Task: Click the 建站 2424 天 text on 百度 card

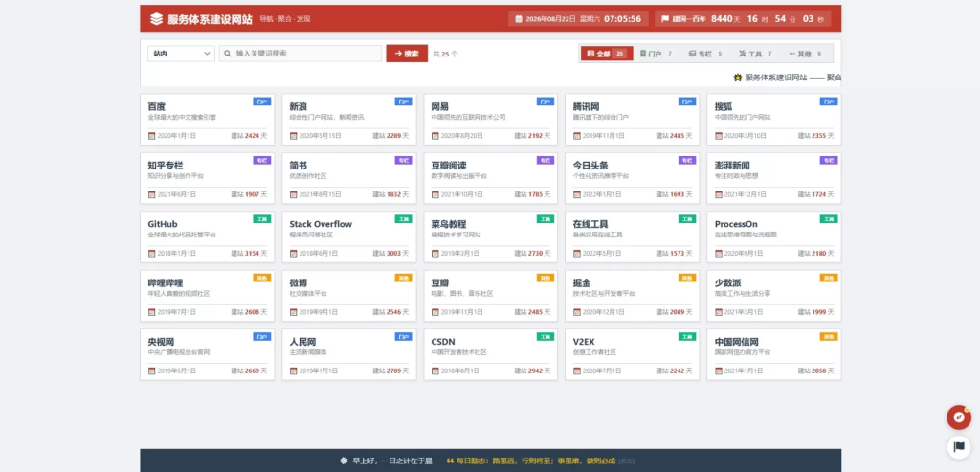Action: click(x=249, y=136)
